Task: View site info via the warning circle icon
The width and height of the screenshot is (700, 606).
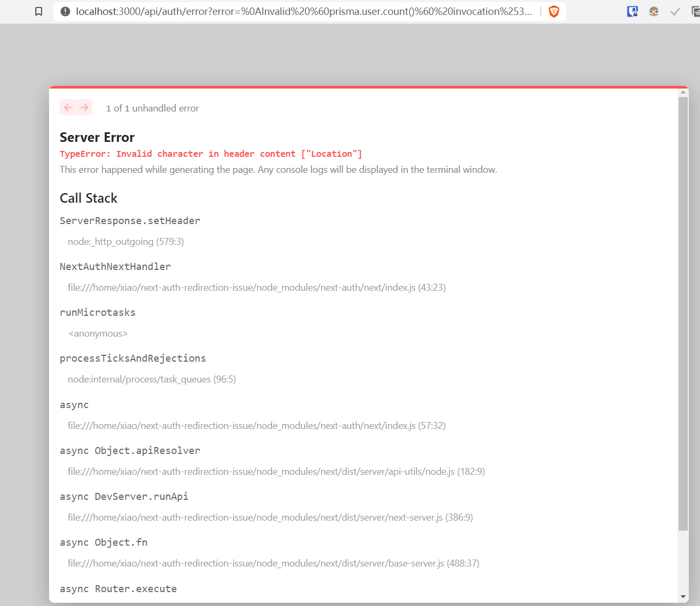Action: [64, 11]
